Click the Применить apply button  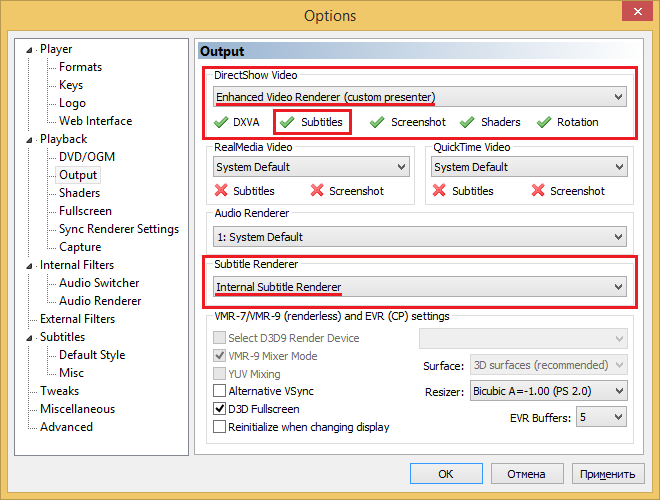[607, 474]
